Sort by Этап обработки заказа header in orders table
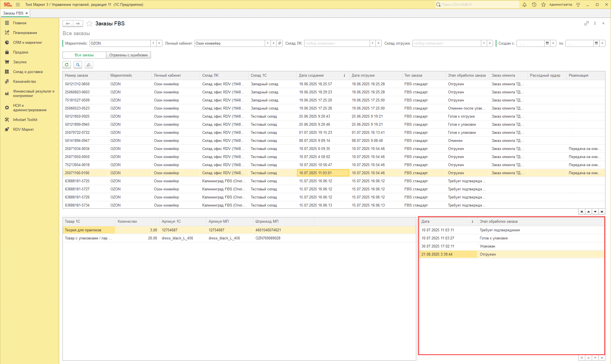Image resolution: width=611 pixels, height=364 pixels. click(x=467, y=75)
